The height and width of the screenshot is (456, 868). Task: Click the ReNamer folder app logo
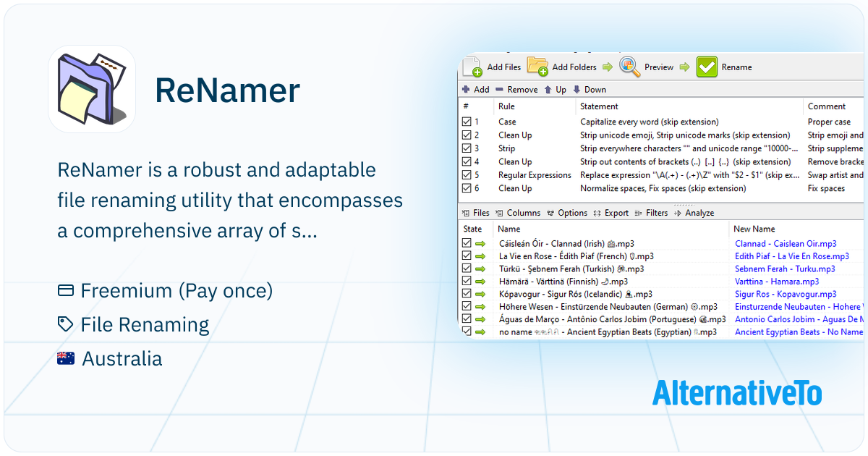click(92, 88)
